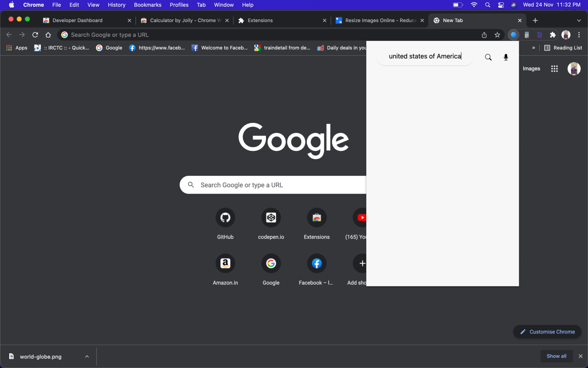The height and width of the screenshot is (368, 588).
Task: Open macOS Control Centre icon
Action: point(501,5)
